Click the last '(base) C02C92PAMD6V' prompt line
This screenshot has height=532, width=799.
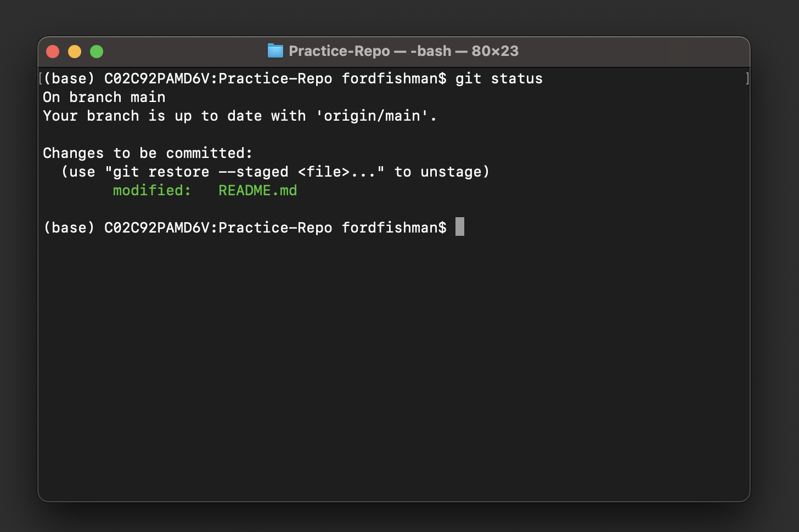(x=245, y=228)
